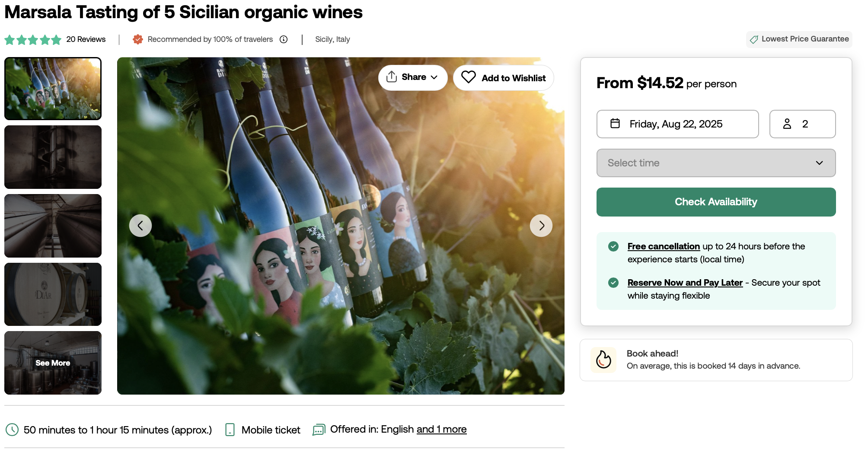Click the info icon beside traveler recommendation

coord(284,39)
